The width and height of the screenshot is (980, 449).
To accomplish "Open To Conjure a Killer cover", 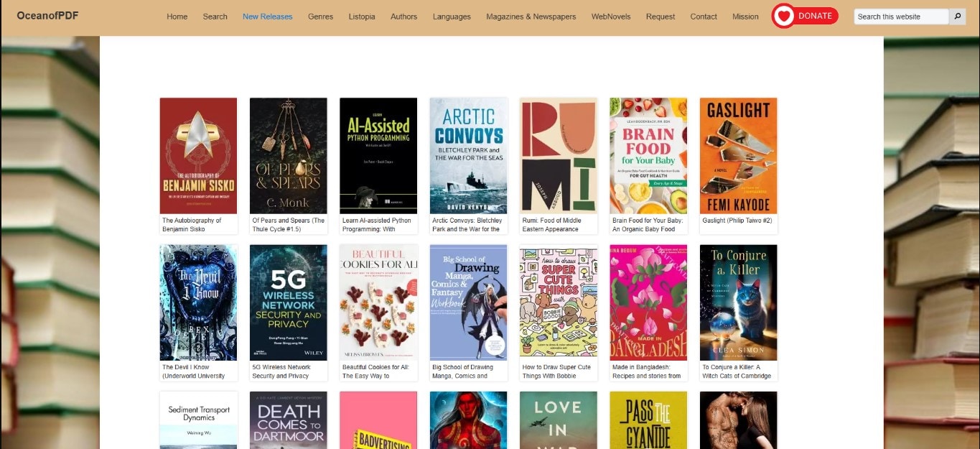I will pyautogui.click(x=739, y=302).
